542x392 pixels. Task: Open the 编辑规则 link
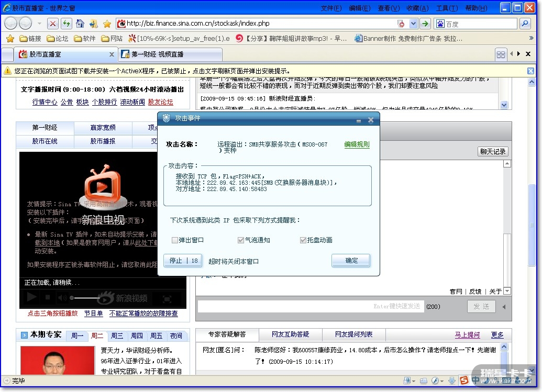(357, 144)
